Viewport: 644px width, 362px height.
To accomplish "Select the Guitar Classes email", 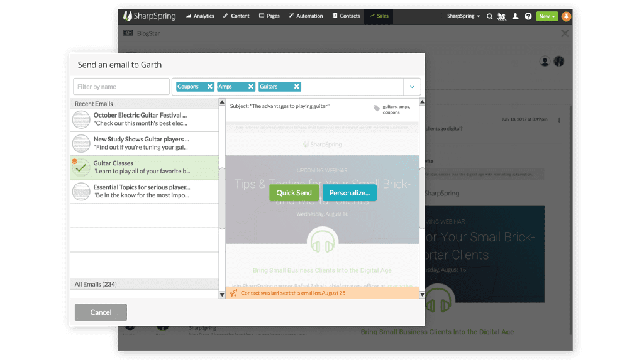I will pyautogui.click(x=145, y=167).
